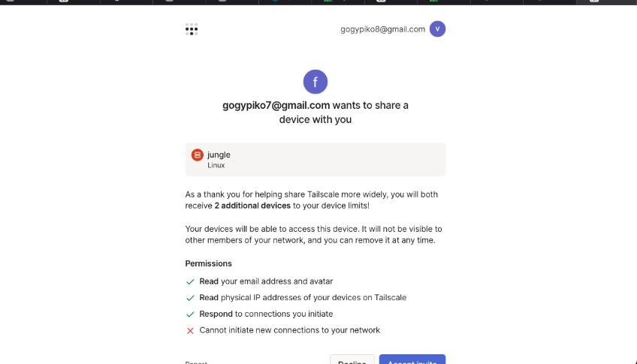Click the gogypiko8@gmail.com account email
Screen dimensions: 637x364
[x=382, y=29]
